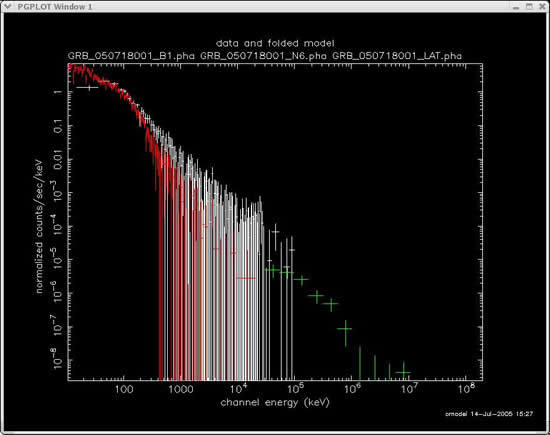Maximize the PGPLOT window
Viewport: 550px width, 435px height.
click(529, 6)
